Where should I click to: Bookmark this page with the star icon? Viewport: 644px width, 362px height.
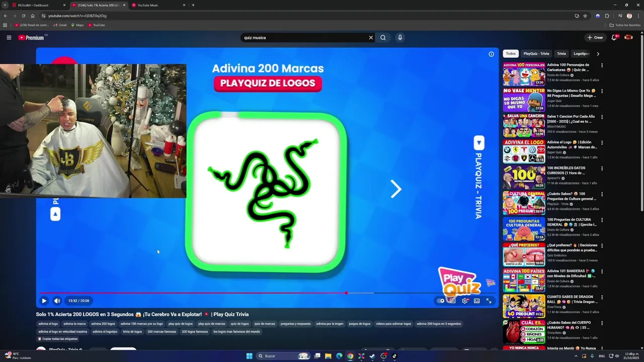pyautogui.click(x=585, y=16)
